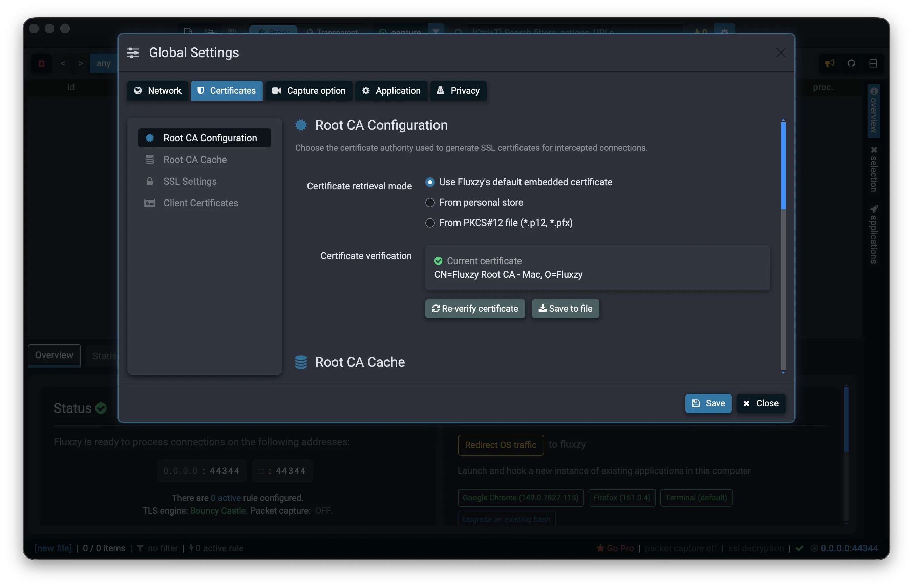Click the green Status check icon
Viewport: 913px width, 588px height.
[x=101, y=408]
